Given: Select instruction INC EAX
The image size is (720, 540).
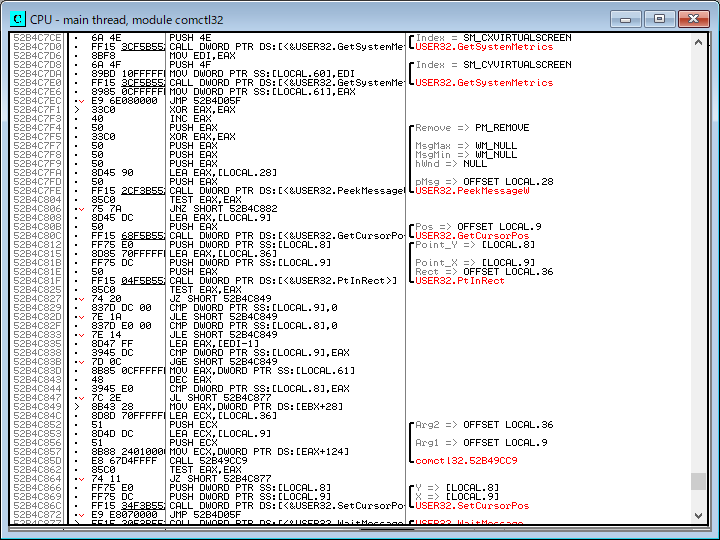Looking at the screenshot, I should 190,118.
